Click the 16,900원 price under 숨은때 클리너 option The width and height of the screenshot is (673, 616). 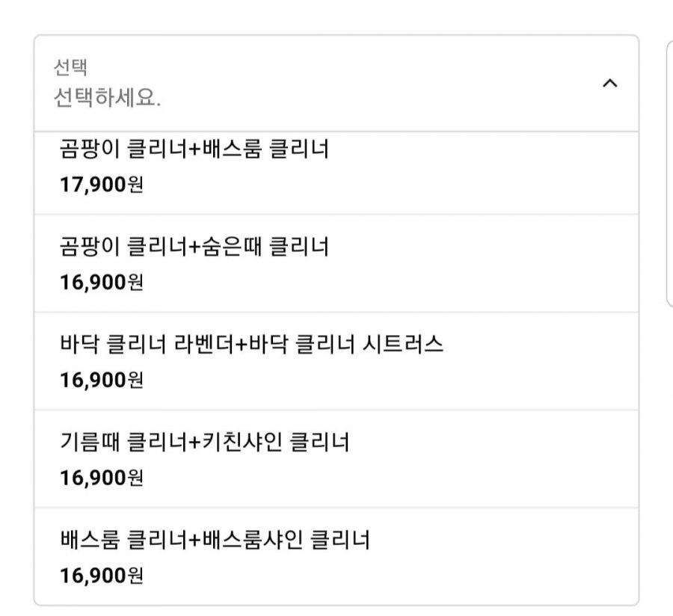pos(101,283)
